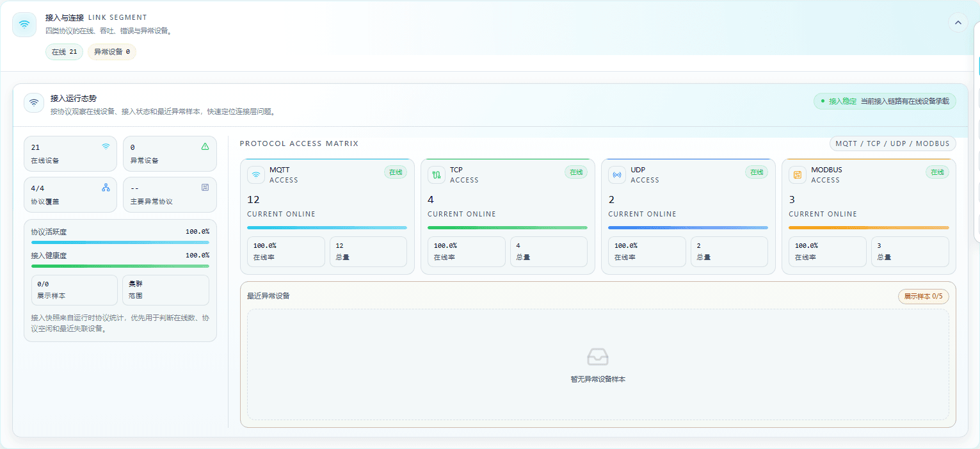Click the 展示样本 0/5 badge
This screenshot has height=449, width=980.
pyautogui.click(x=924, y=297)
